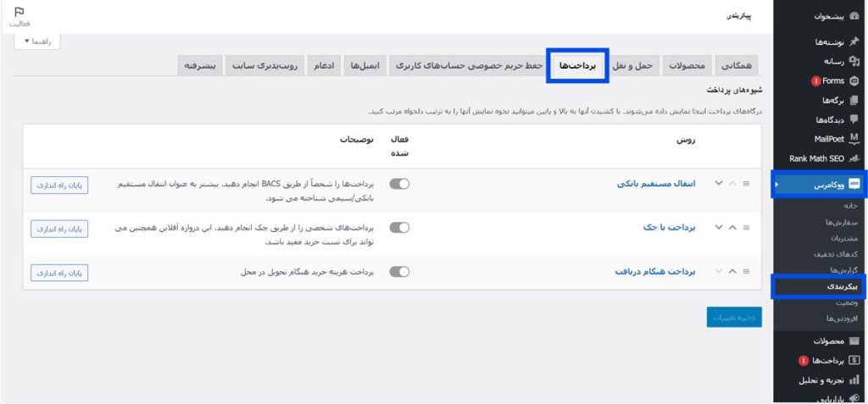868x404 pixels.
Task: Expand the راهنما help dropdown
Action: tap(37, 42)
